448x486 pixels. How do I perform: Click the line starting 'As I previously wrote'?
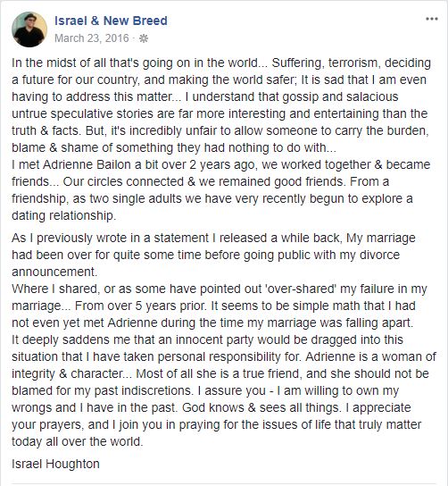pos(213,238)
